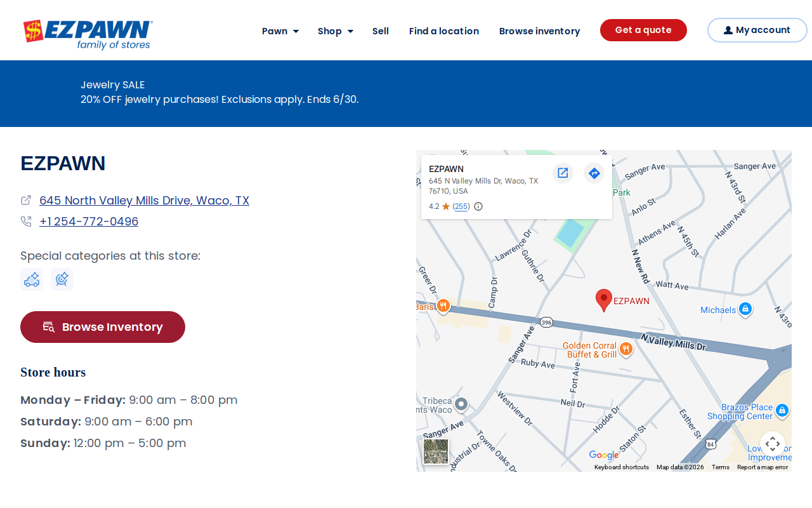Click the vehicle special category icon
Screen dimensions: 812x508
click(32, 279)
